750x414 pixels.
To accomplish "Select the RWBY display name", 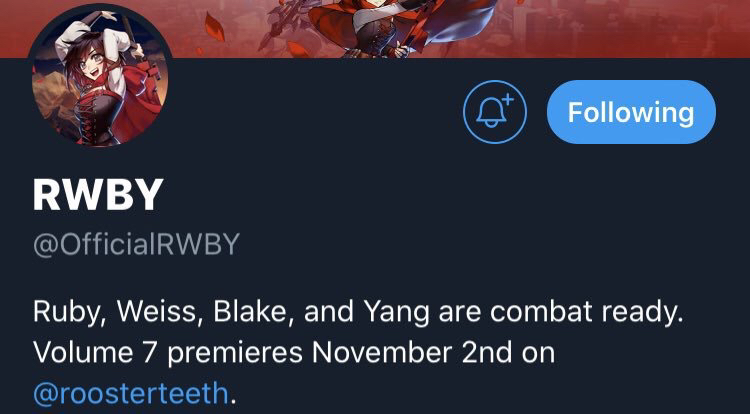I will pos(98,195).
